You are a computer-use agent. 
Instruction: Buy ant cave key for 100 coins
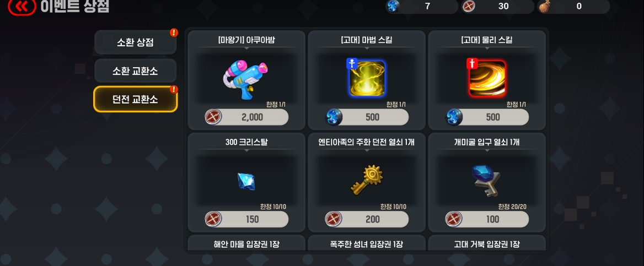click(487, 219)
